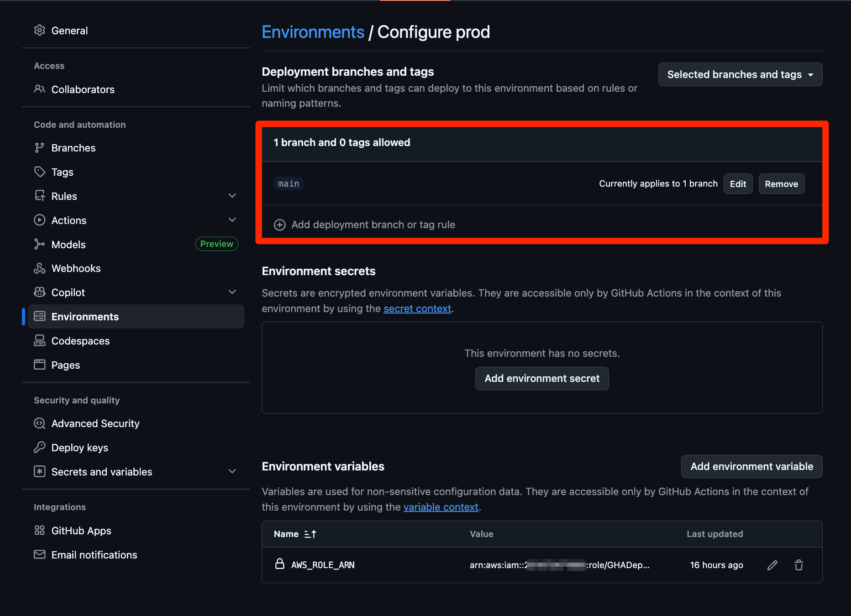Viewport: 851px width, 616px height.
Task: Click the Preview badge next to Models
Action: pyautogui.click(x=216, y=244)
